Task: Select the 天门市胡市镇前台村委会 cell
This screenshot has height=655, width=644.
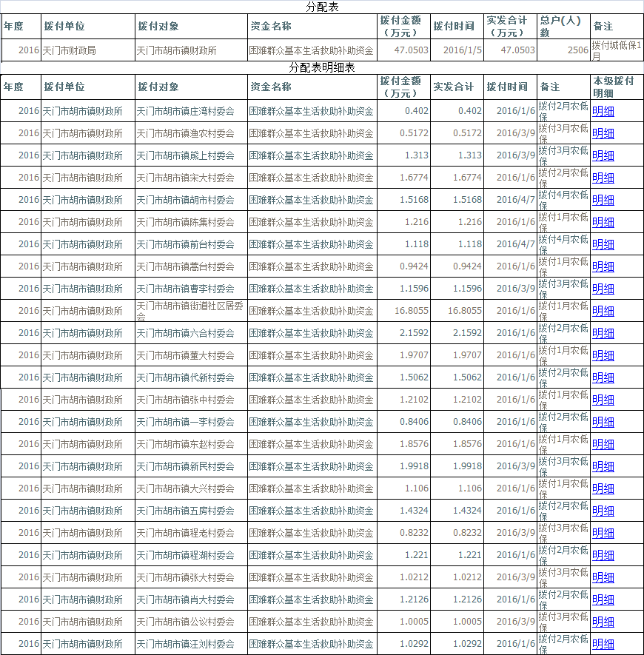Action: (x=192, y=244)
